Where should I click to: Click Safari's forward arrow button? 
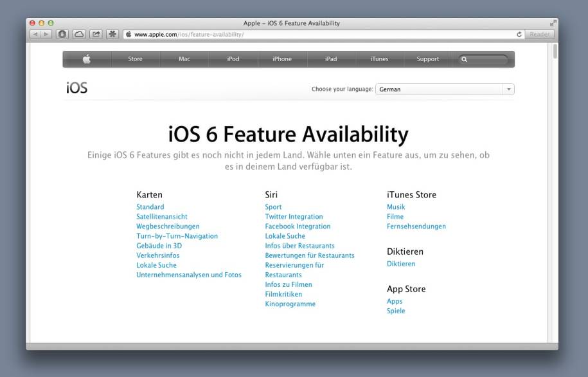pyautogui.click(x=46, y=34)
